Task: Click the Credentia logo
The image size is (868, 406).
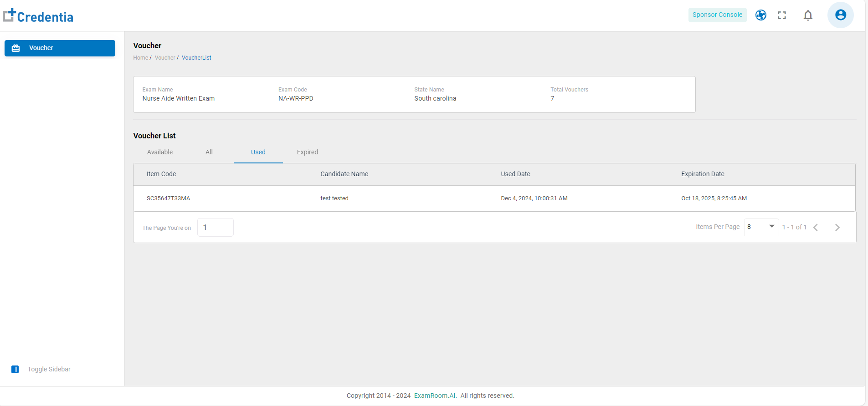Action: point(38,16)
